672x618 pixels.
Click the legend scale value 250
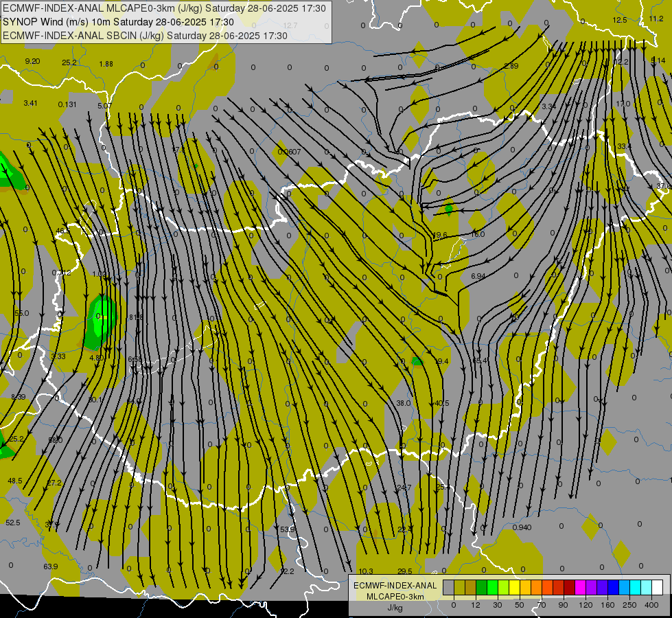click(x=629, y=605)
